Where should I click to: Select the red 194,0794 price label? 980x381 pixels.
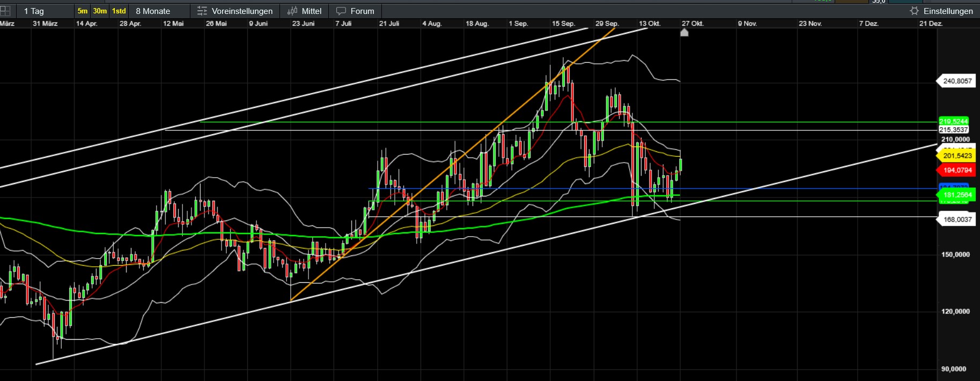click(x=957, y=170)
